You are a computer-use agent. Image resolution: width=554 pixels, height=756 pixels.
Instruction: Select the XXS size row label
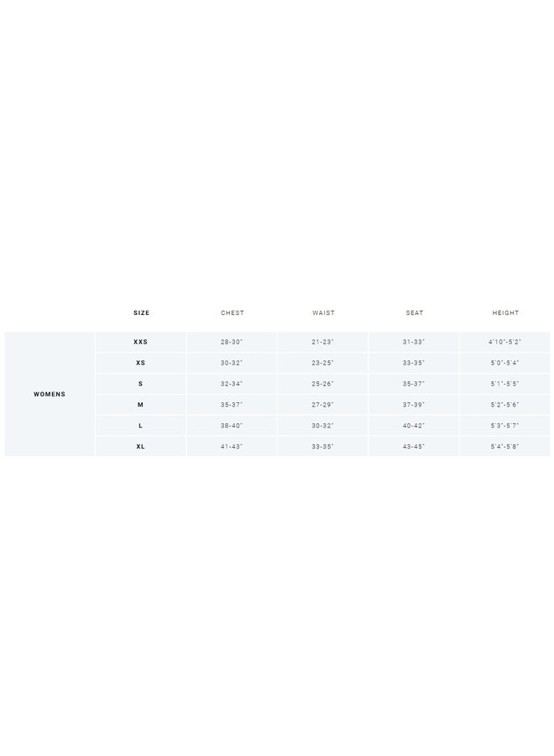[x=141, y=342]
